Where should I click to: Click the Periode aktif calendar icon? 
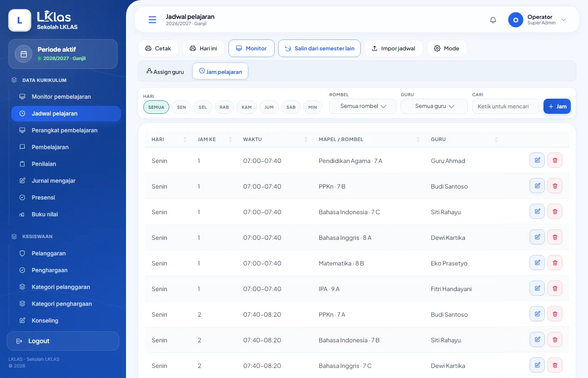pos(24,54)
